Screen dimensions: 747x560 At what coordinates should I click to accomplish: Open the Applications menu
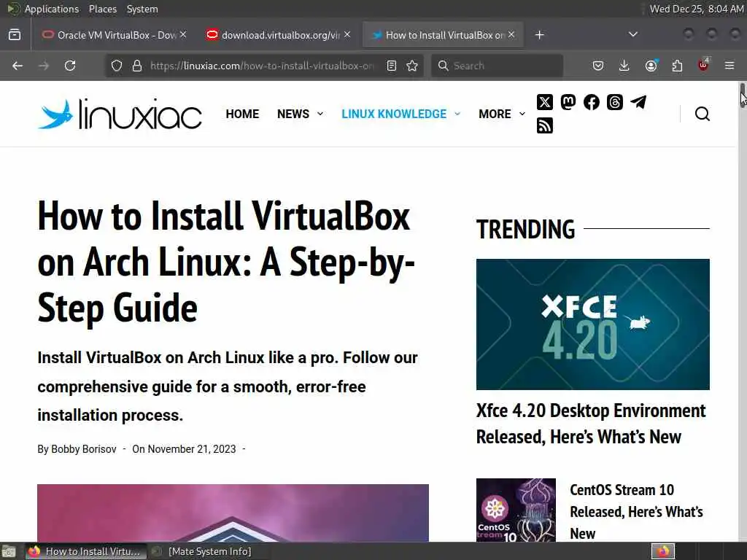(52, 9)
